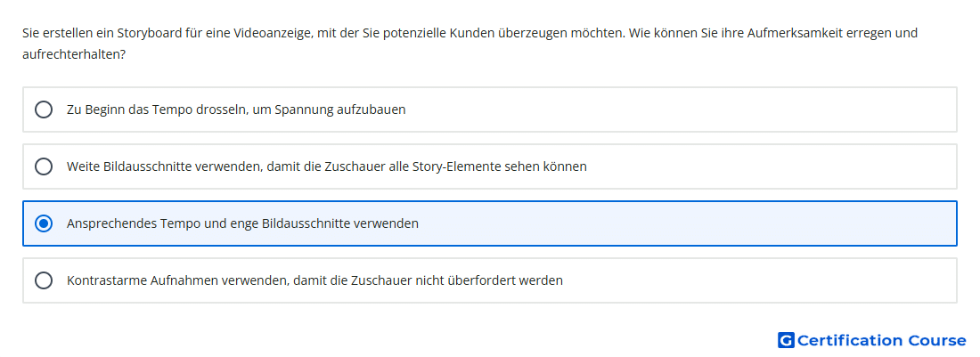The height and width of the screenshot is (357, 980).
Task: Click empty space in the "Kontrastarme Aufnahmen" card
Action: (x=759, y=280)
